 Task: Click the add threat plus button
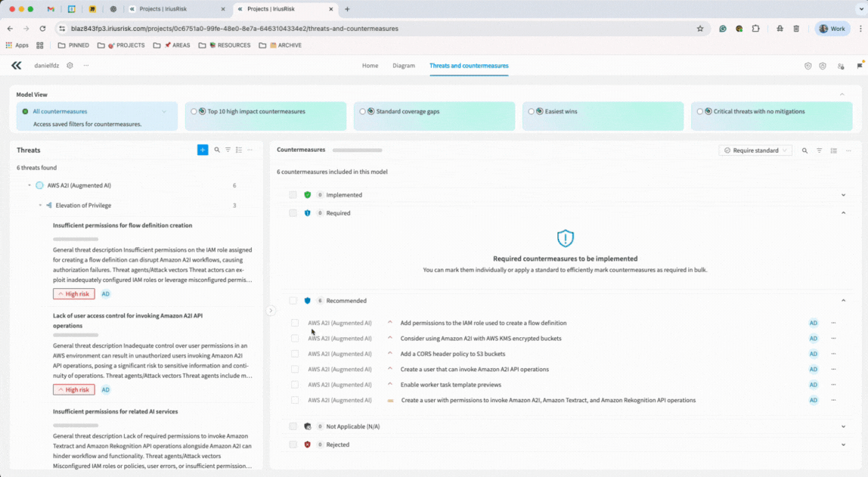pyautogui.click(x=203, y=150)
